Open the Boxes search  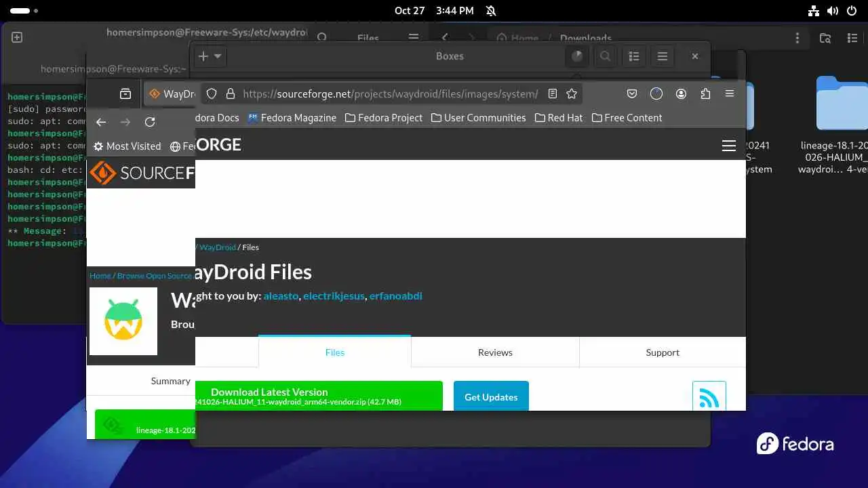pyautogui.click(x=605, y=56)
